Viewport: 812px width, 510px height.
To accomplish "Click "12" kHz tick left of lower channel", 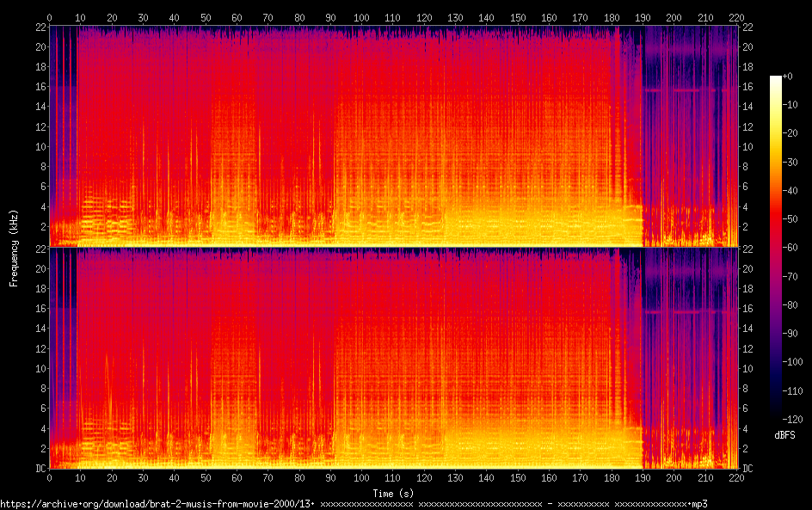I will 41,348.
